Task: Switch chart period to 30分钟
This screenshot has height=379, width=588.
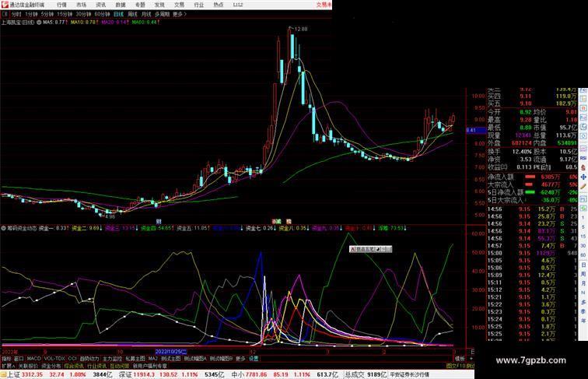Action: (x=83, y=14)
